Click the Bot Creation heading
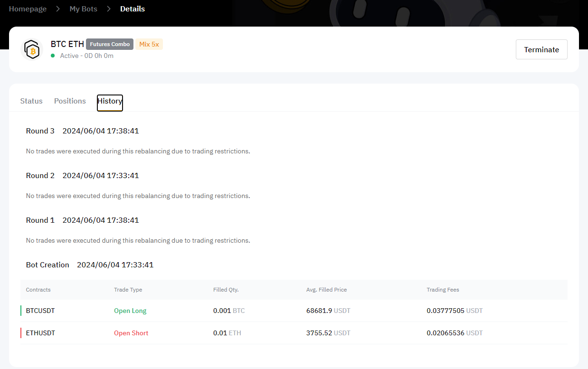 (47, 265)
